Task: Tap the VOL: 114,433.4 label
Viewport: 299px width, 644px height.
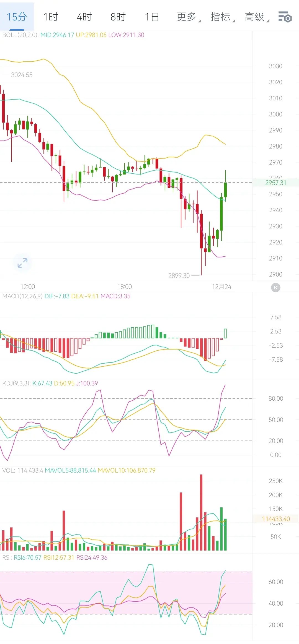Action: [x=23, y=470]
